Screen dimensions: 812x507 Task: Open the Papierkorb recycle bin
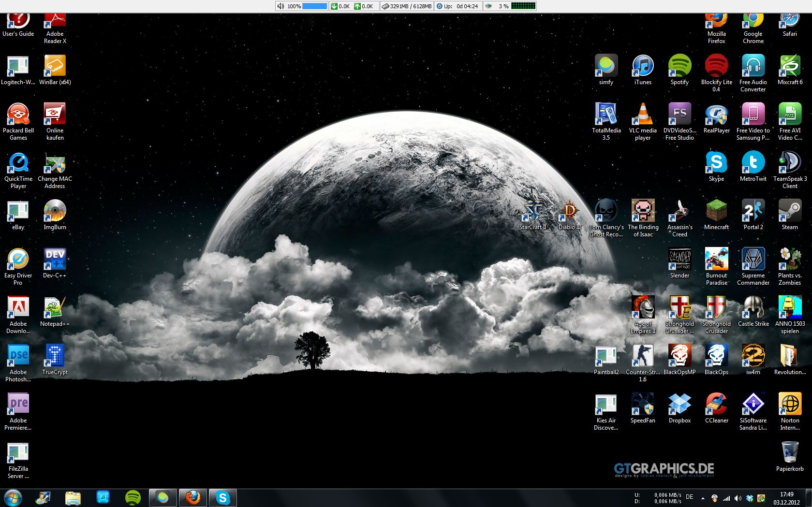(790, 453)
